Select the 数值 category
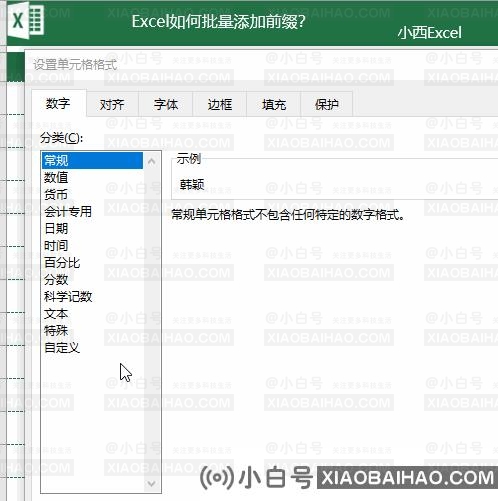This screenshot has height=501, width=498. coord(92,177)
